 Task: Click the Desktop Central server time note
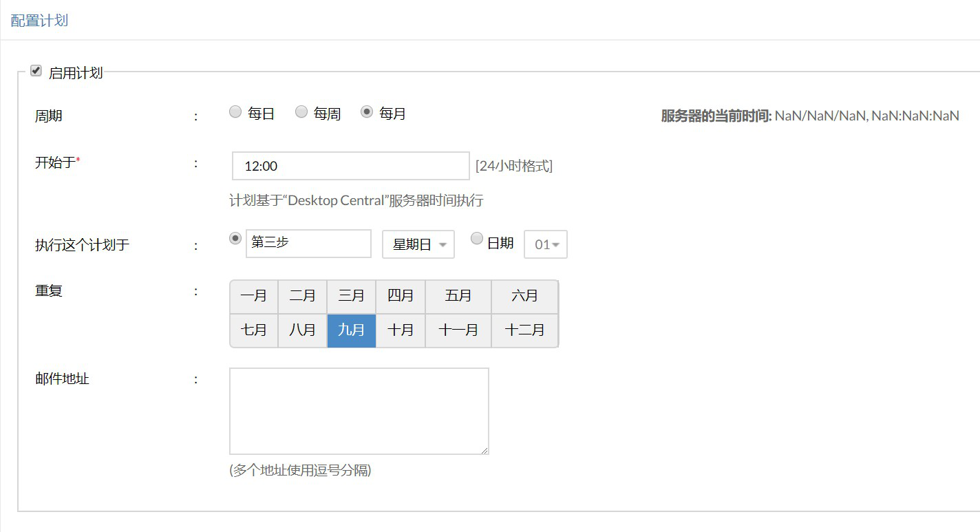[x=356, y=201]
